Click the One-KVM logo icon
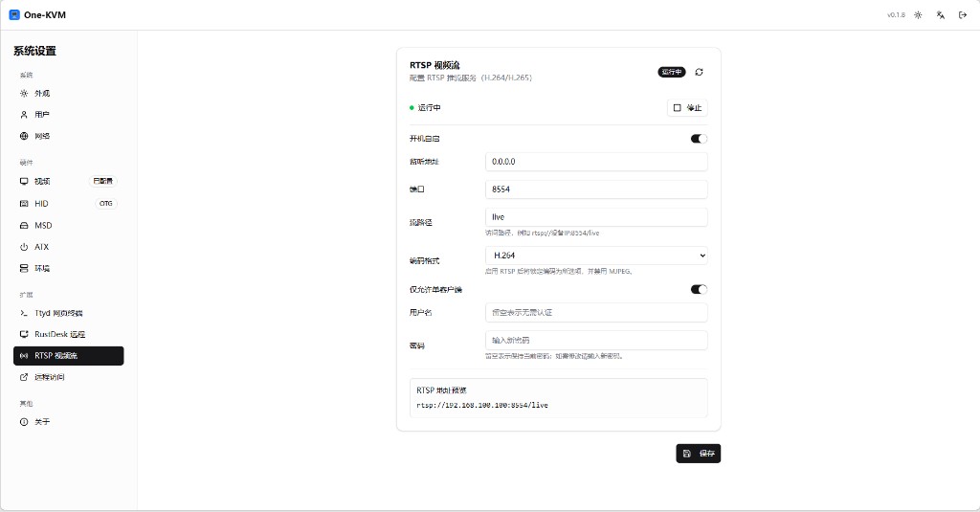 point(14,15)
